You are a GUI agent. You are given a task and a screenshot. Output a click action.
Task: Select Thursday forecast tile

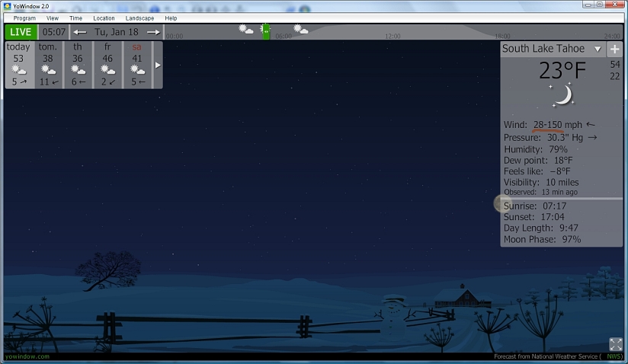click(x=78, y=65)
